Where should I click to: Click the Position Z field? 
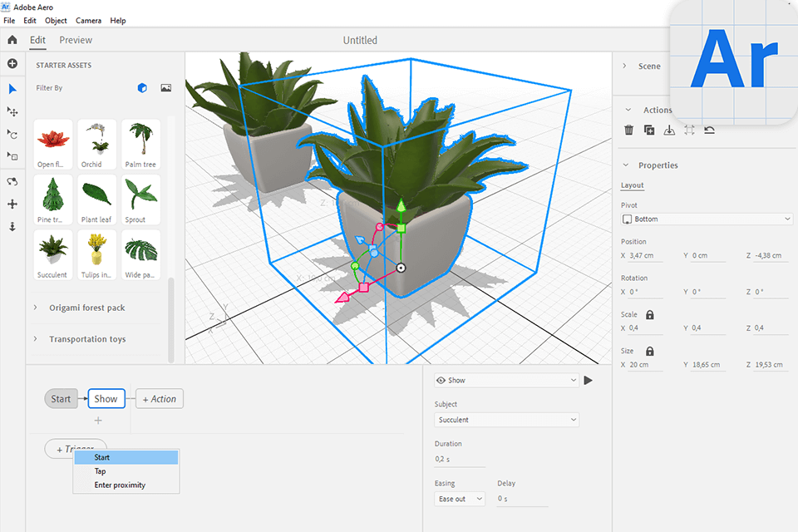point(771,255)
